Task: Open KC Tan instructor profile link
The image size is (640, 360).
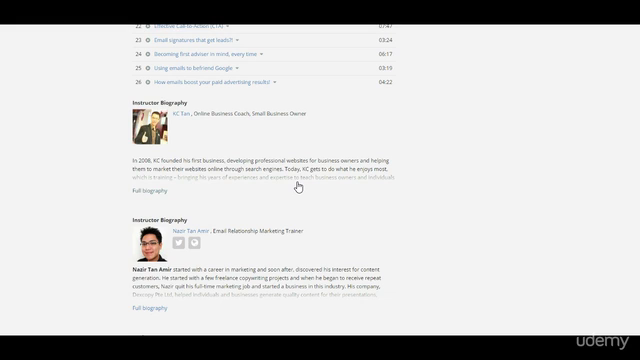Action: click(181, 113)
